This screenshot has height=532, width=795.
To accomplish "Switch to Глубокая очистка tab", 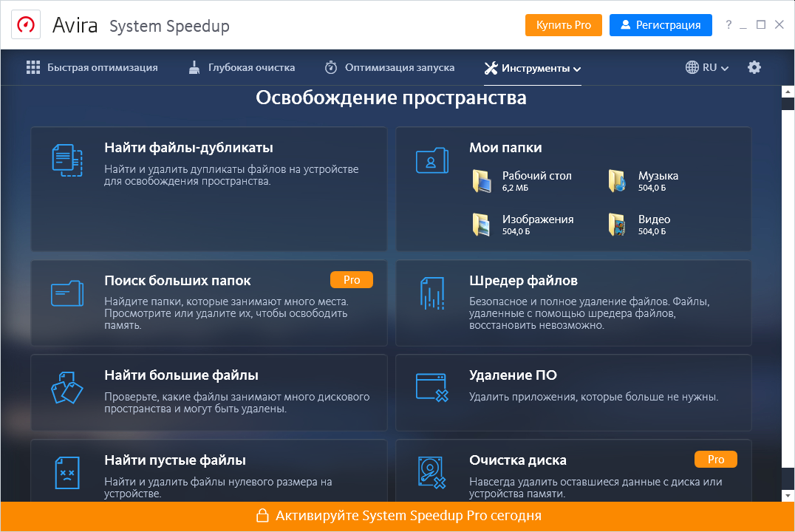I will (x=242, y=67).
